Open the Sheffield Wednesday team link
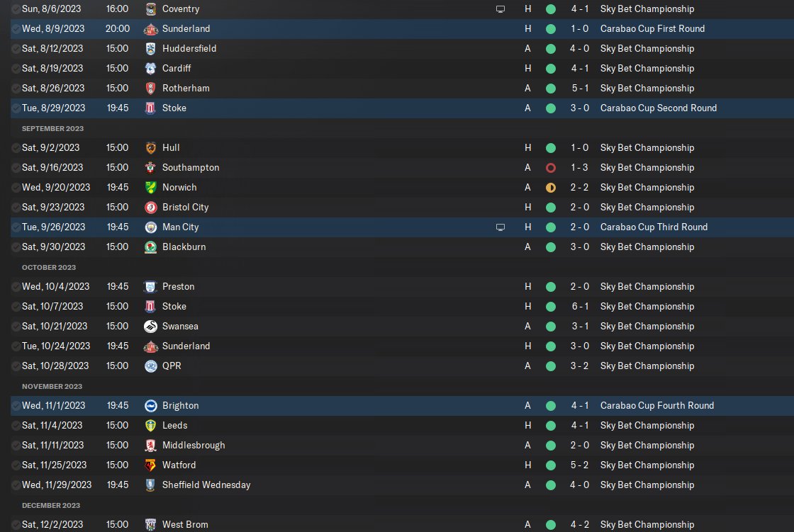The image size is (794, 532). point(206,485)
